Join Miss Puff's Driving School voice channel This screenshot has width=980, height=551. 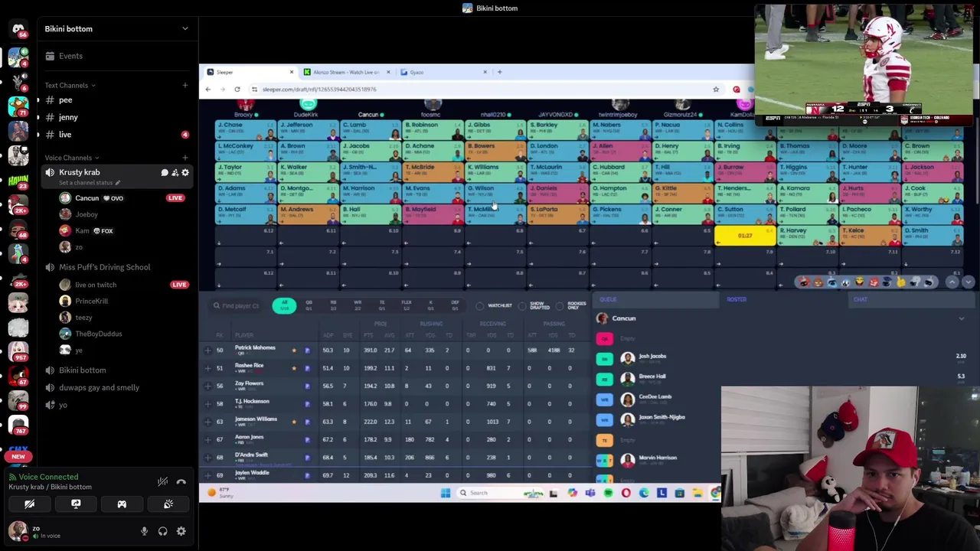(x=104, y=267)
